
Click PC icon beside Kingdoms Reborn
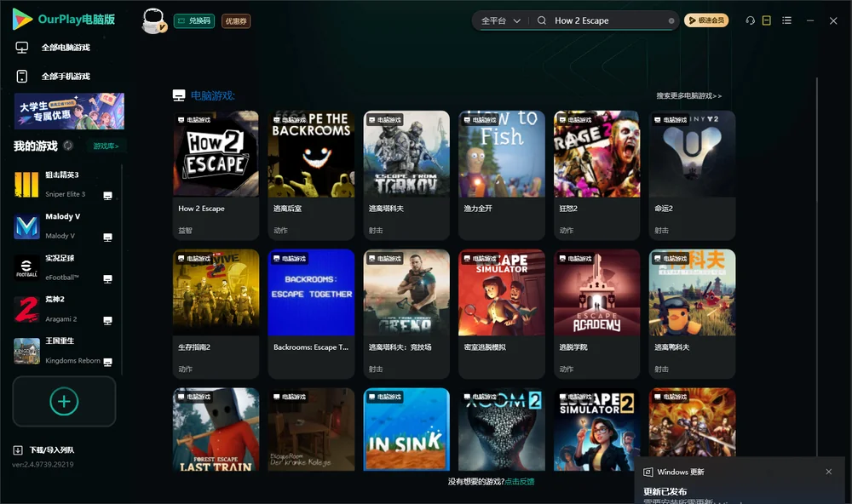point(107,362)
